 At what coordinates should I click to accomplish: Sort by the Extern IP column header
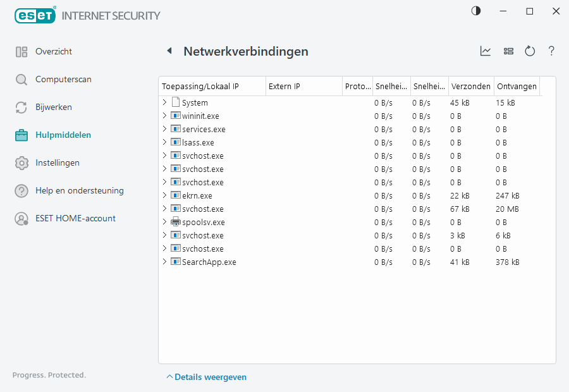point(303,86)
